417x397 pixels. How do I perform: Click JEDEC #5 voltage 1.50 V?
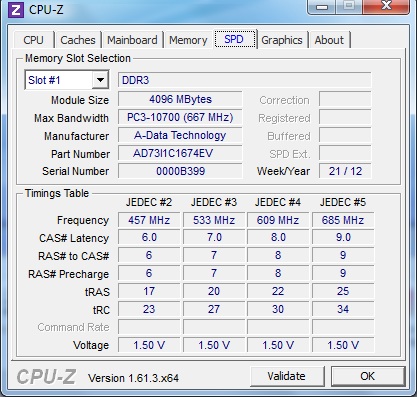point(343,345)
